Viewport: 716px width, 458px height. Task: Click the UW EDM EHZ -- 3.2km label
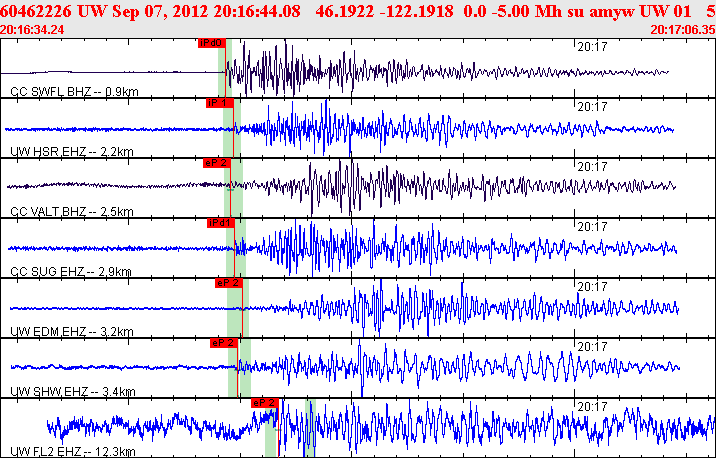(x=72, y=332)
